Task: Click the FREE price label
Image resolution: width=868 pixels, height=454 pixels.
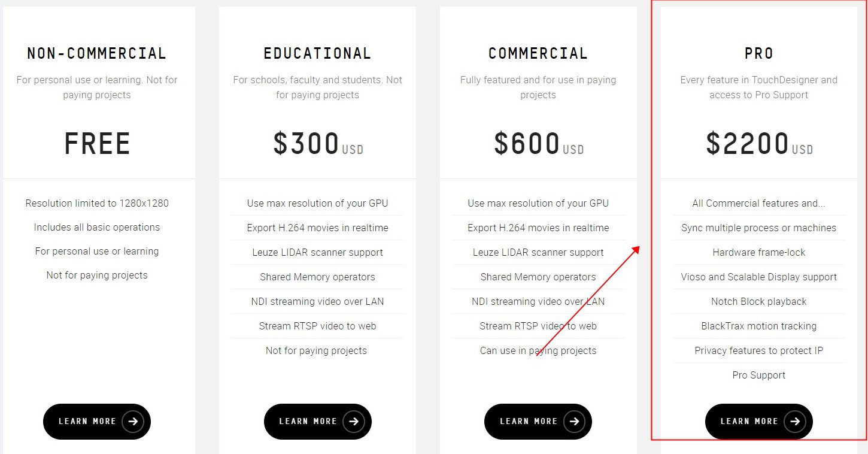Action: [97, 144]
